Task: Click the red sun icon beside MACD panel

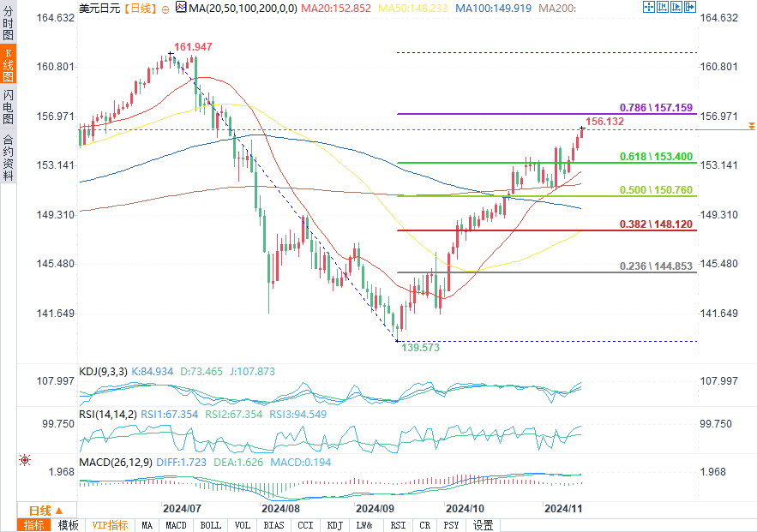Action: [25, 460]
